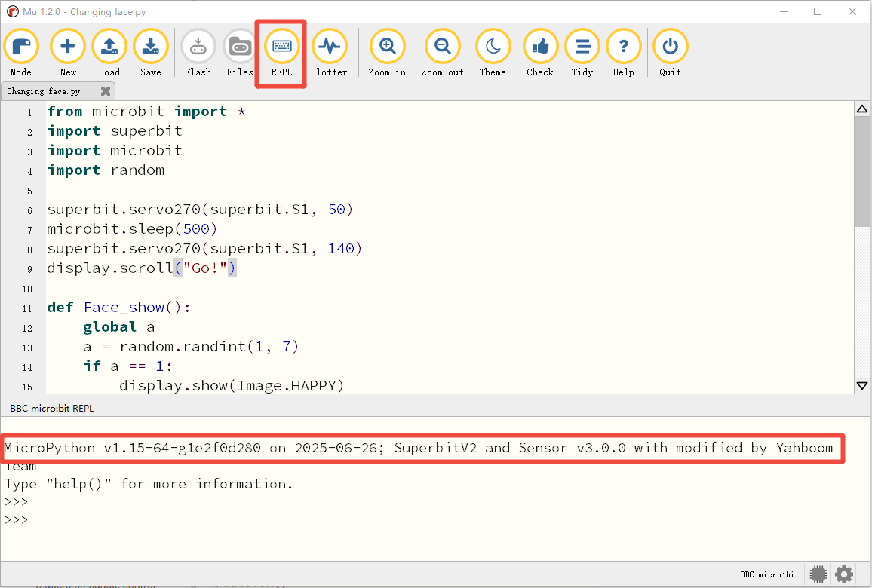The image size is (872, 588).
Task: Open Help documentation
Action: click(623, 53)
